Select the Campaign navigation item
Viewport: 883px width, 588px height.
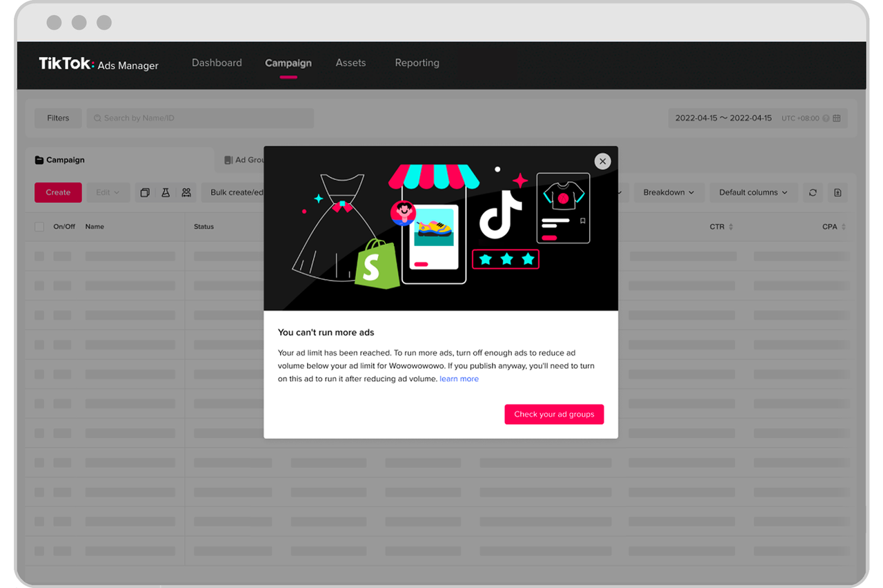[x=288, y=63]
